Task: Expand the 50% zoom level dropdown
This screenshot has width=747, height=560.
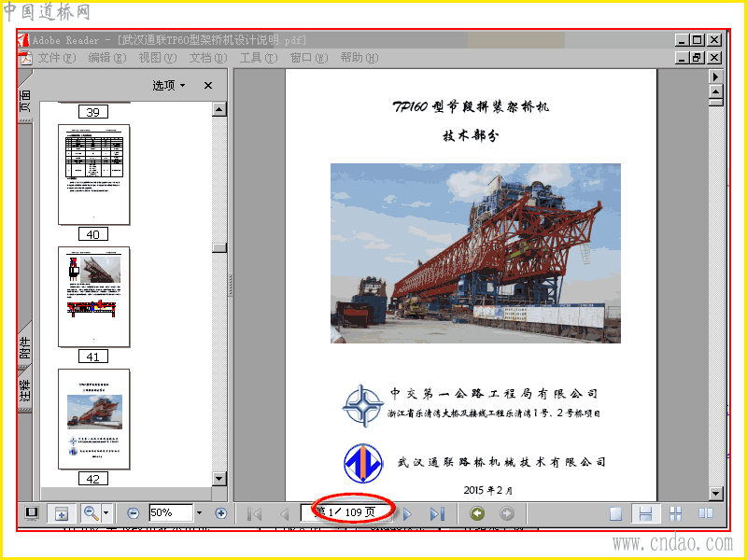Action: tap(199, 512)
